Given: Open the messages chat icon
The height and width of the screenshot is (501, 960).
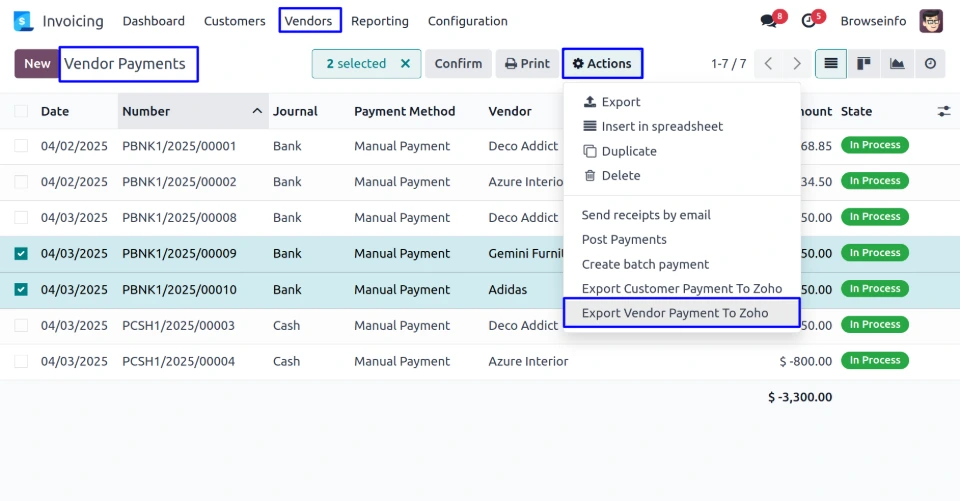Looking at the screenshot, I should 768,21.
